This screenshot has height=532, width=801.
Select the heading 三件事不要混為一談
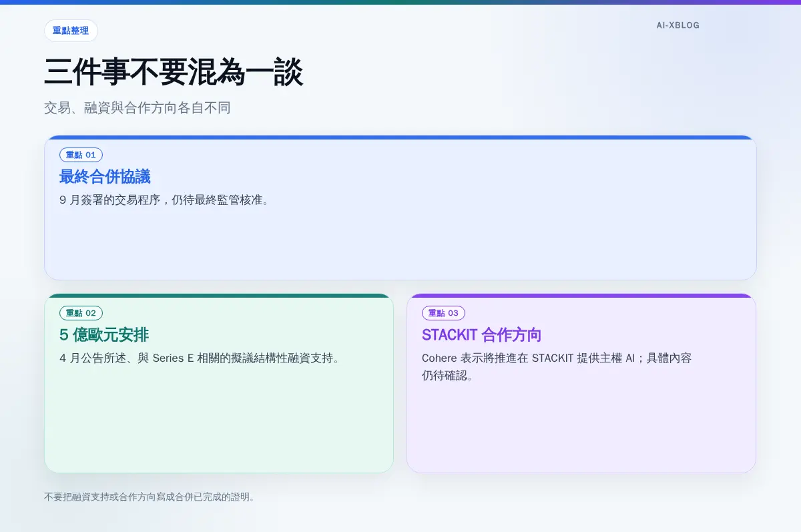tap(174, 72)
